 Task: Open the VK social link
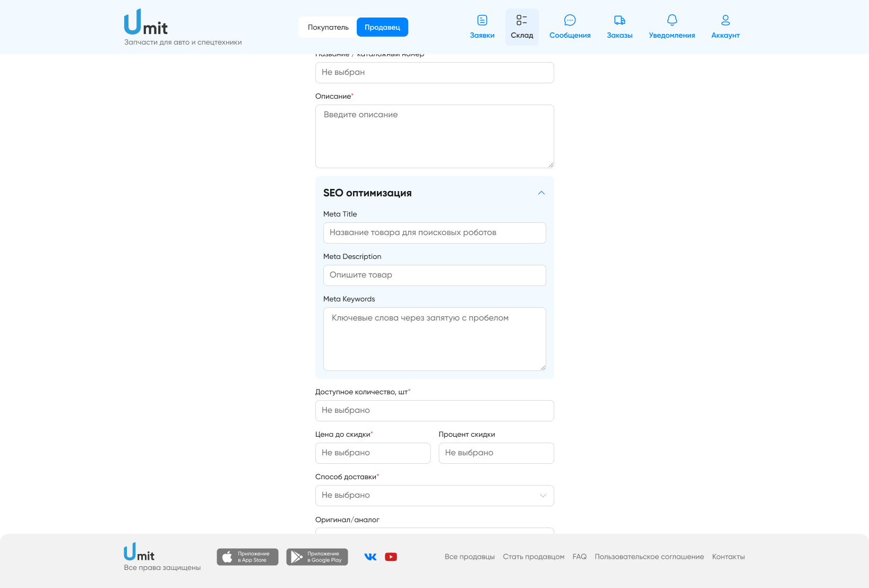(x=371, y=557)
